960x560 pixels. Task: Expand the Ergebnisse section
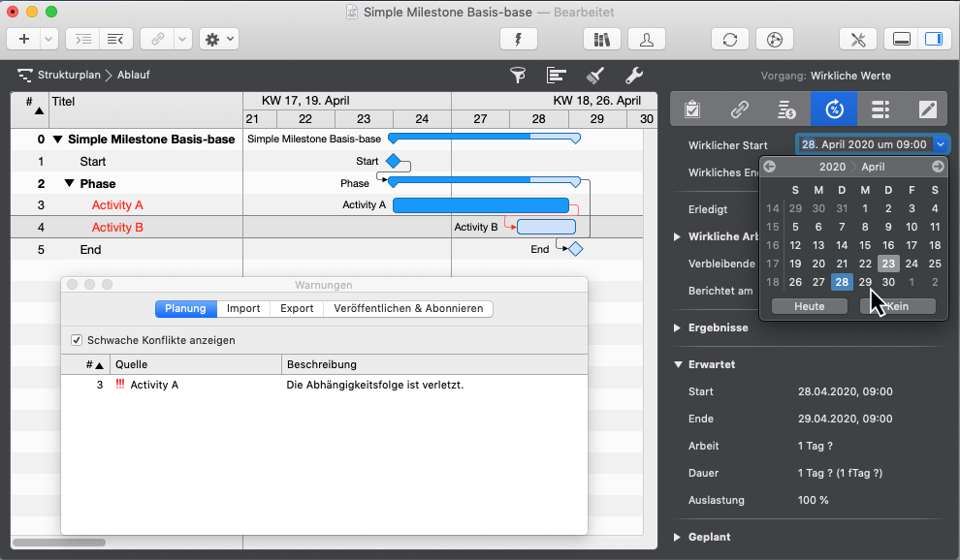(x=677, y=327)
